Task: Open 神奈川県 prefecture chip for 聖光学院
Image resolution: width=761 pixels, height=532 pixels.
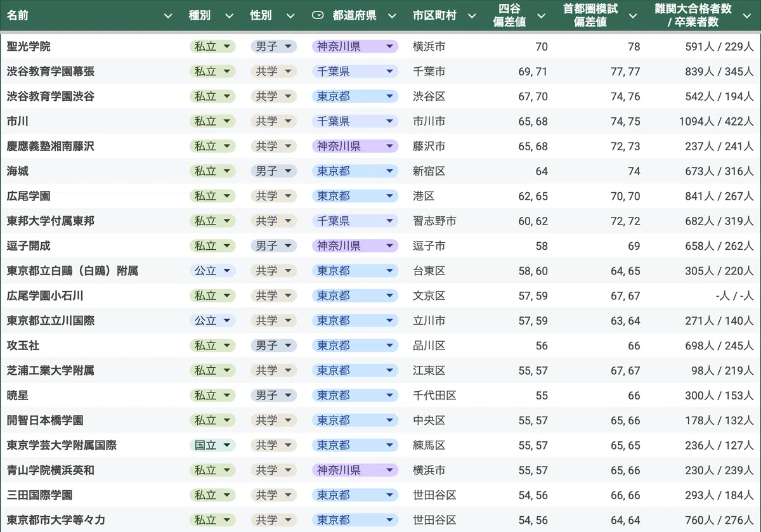Action: [355, 46]
